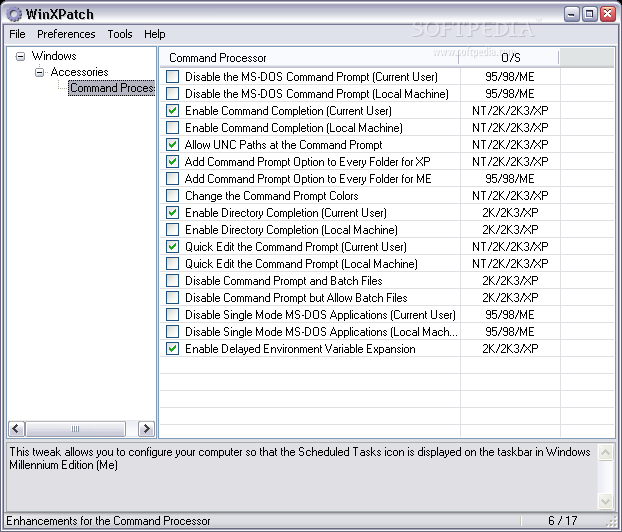Open the Help menu
Screen dimensions: 622x532
(155, 34)
